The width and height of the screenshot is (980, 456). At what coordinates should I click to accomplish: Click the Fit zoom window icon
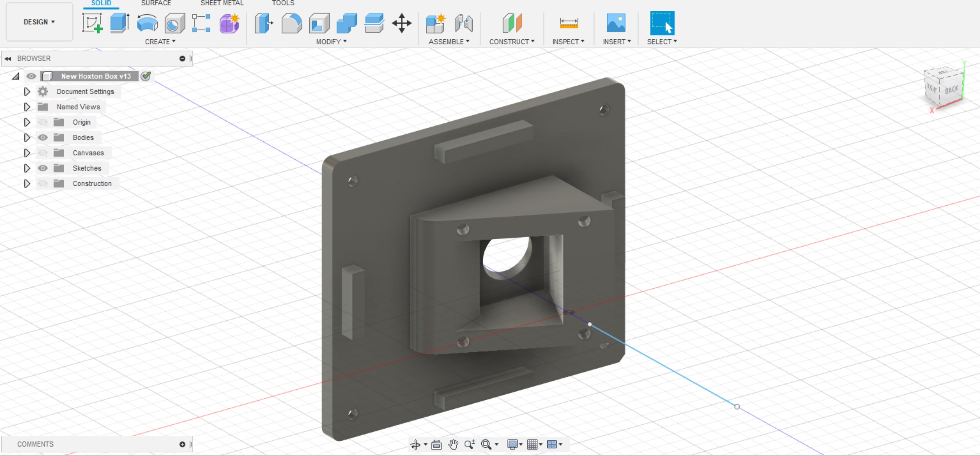click(x=486, y=444)
